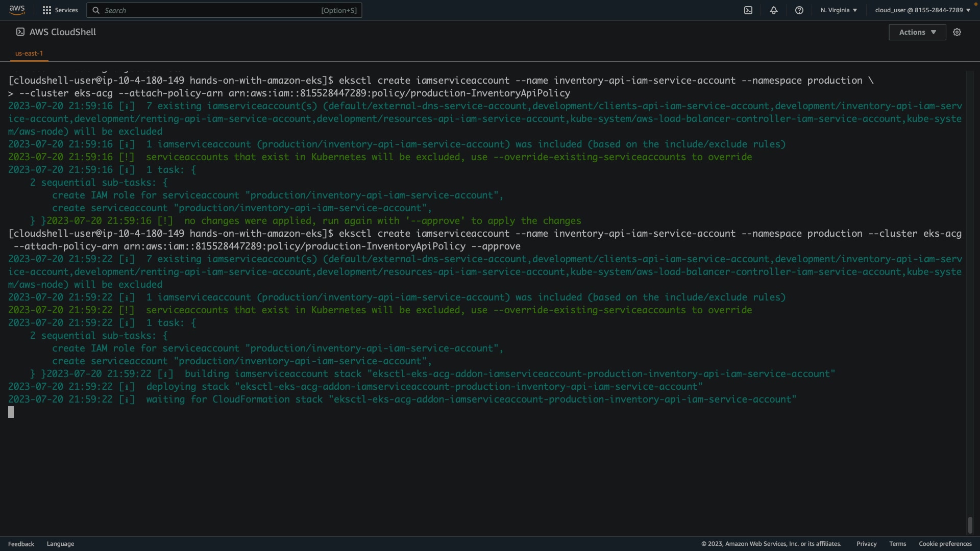980x551 pixels.
Task: Click the CloudShell terminal icon beside the title
Action: pos(20,32)
